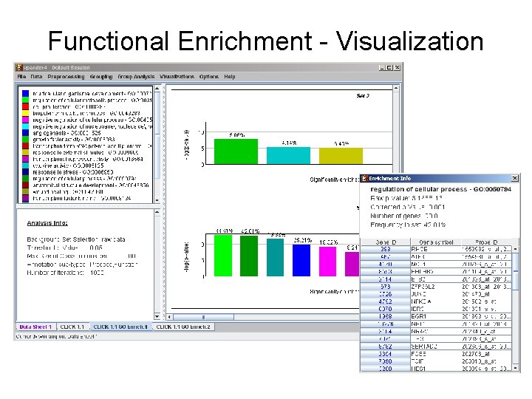Click the dark green 42.01% bar
This screenshot has width=532, height=399.
click(x=249, y=256)
